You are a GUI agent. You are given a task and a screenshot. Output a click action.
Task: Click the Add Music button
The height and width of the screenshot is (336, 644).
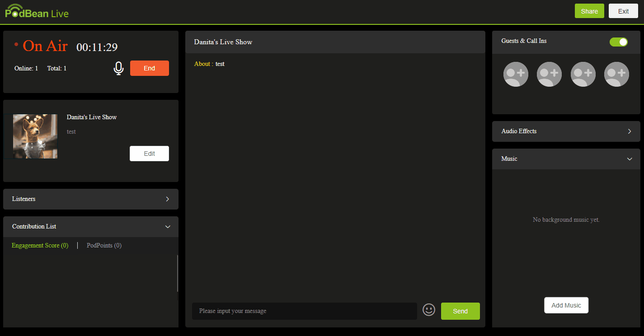coord(566,305)
